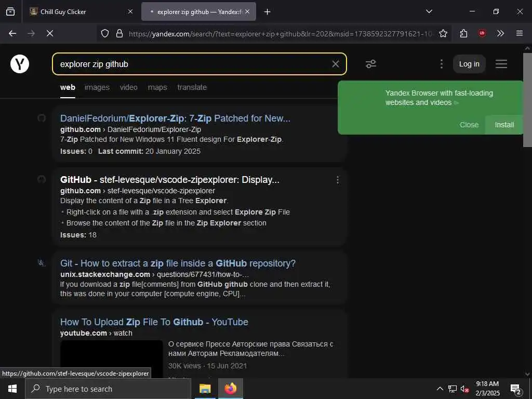Click "Last commit: 20 January 2025" text
The height and width of the screenshot is (399, 532).
point(149,151)
